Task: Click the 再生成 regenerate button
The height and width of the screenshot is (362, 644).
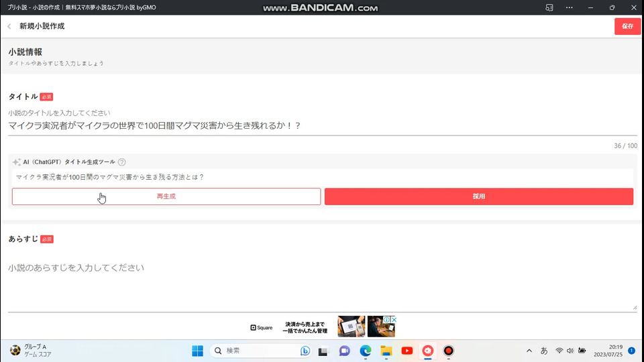Action: (x=166, y=196)
